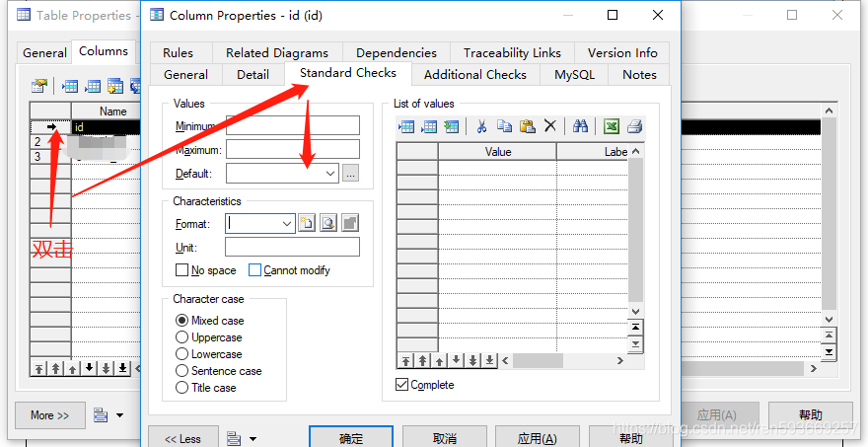Click ellipsis button next to Default
The width and height of the screenshot is (868, 447).
coord(350,174)
